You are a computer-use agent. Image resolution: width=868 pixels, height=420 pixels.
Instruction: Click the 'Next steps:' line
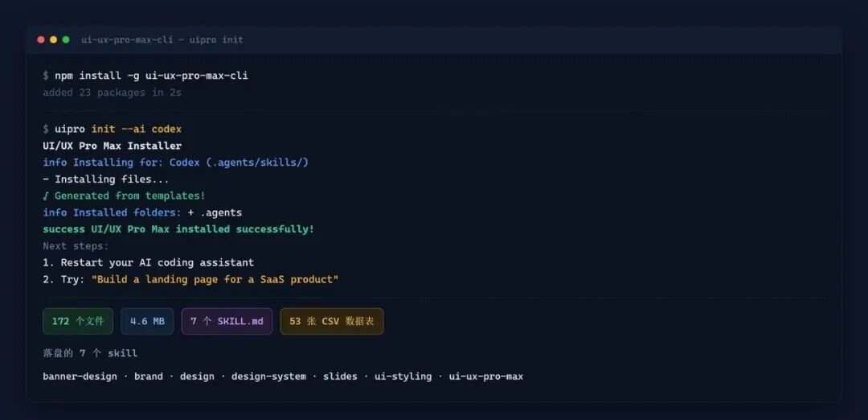(76, 245)
